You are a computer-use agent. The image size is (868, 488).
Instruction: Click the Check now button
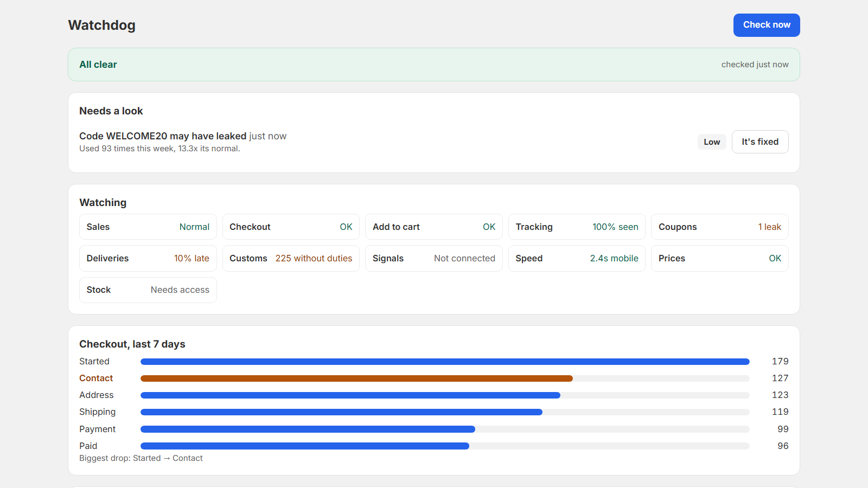point(767,25)
